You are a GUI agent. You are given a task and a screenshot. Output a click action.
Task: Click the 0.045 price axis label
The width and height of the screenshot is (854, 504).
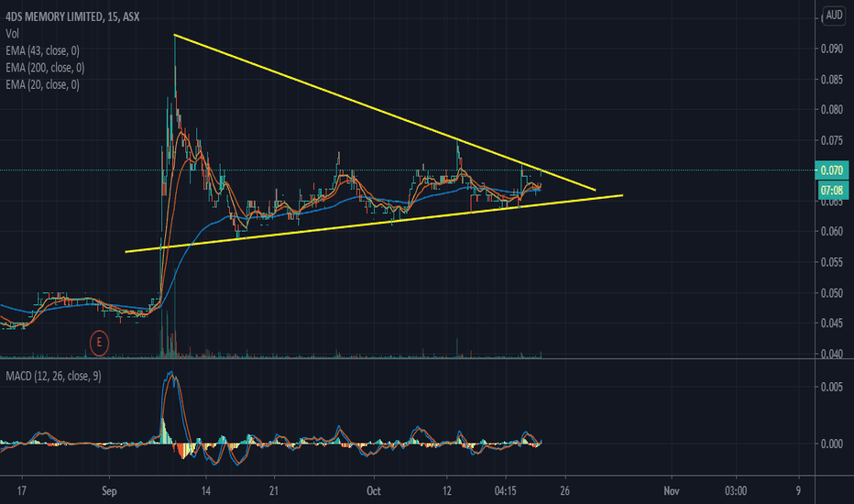point(832,323)
